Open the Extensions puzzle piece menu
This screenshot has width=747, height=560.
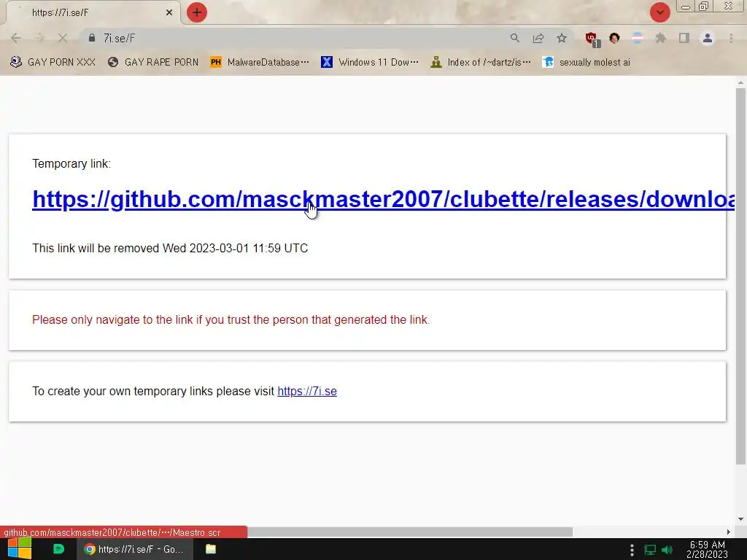[x=660, y=38]
